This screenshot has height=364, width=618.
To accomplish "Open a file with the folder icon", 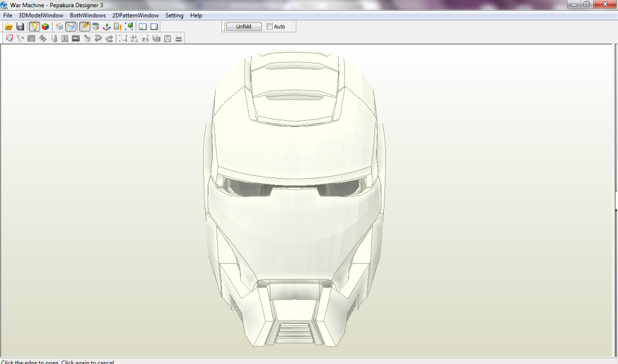I will (x=8, y=27).
